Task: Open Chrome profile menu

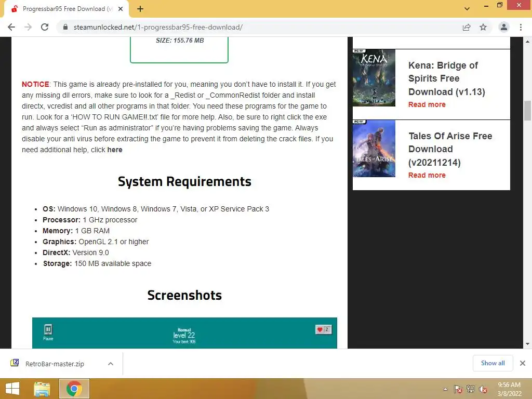Action: [504, 27]
